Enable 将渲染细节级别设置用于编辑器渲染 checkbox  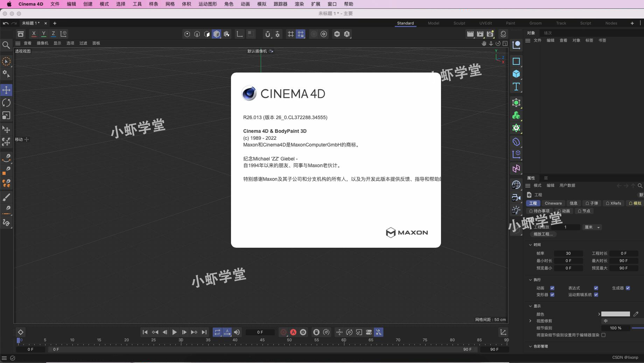tap(603, 335)
